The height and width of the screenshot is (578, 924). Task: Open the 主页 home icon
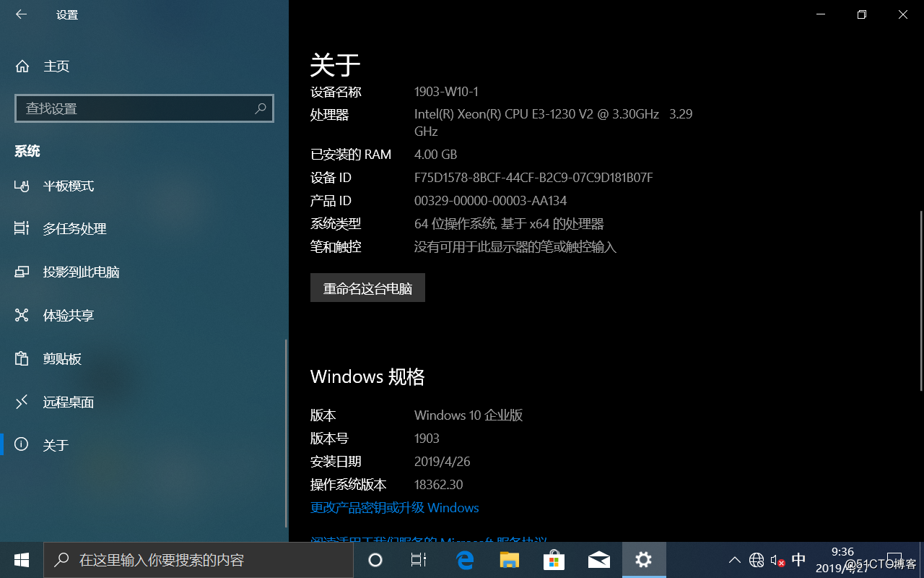pyautogui.click(x=22, y=66)
